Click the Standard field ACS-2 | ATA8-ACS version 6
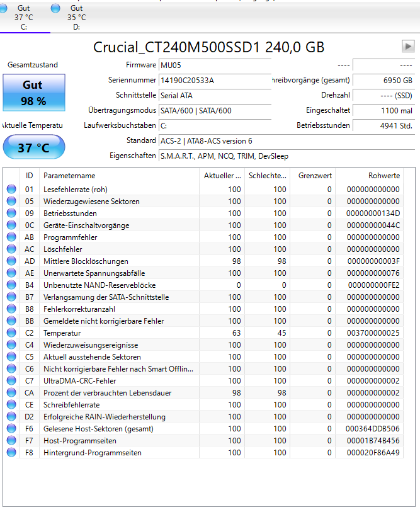 coord(287,141)
